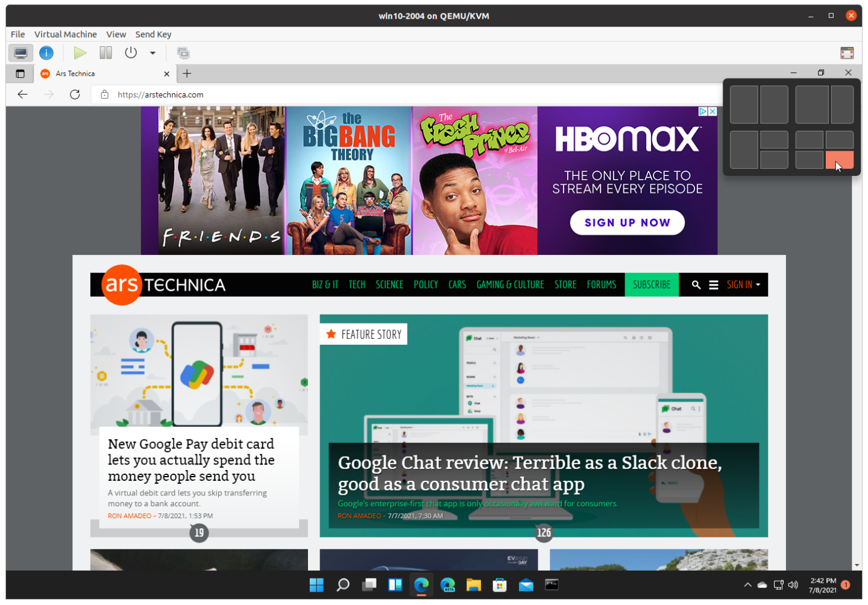Image resolution: width=868 pixels, height=605 pixels.
Task: Open the Mail app from taskbar
Action: [x=526, y=585]
